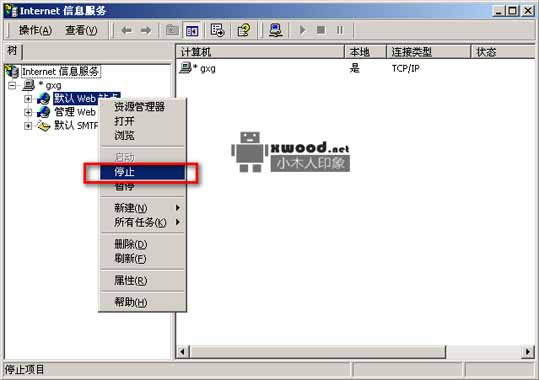Viewport: 539px width, 380px height.
Task: Select the 树 tab
Action: [13, 51]
